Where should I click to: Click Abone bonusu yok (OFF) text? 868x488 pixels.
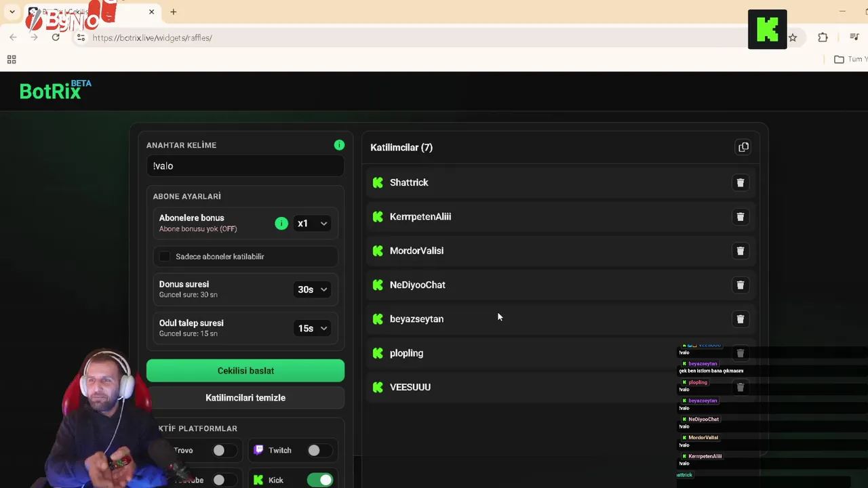[x=198, y=229]
